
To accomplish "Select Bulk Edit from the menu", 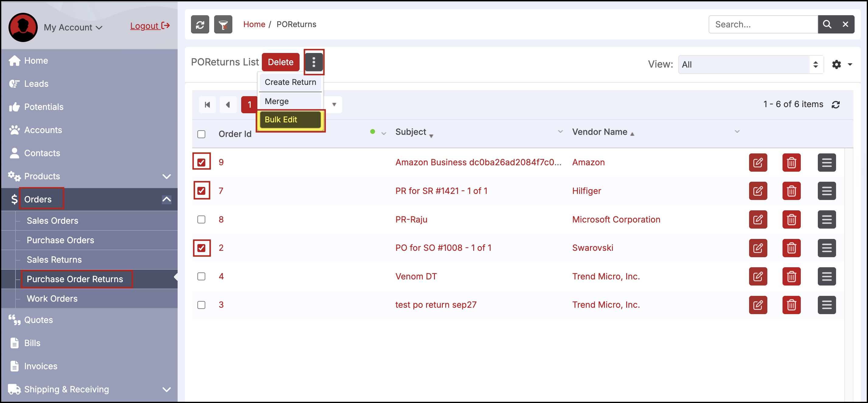I will 290,120.
